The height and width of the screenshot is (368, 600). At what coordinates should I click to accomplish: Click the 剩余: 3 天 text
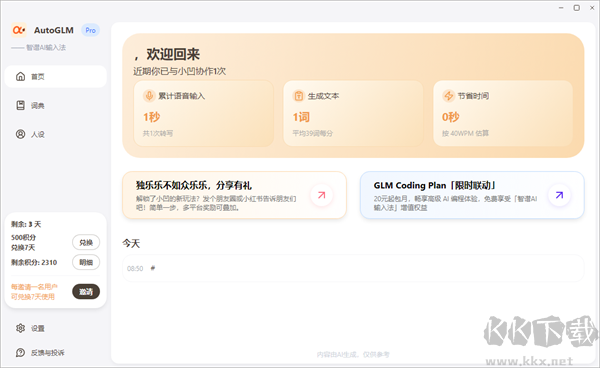(x=26, y=224)
